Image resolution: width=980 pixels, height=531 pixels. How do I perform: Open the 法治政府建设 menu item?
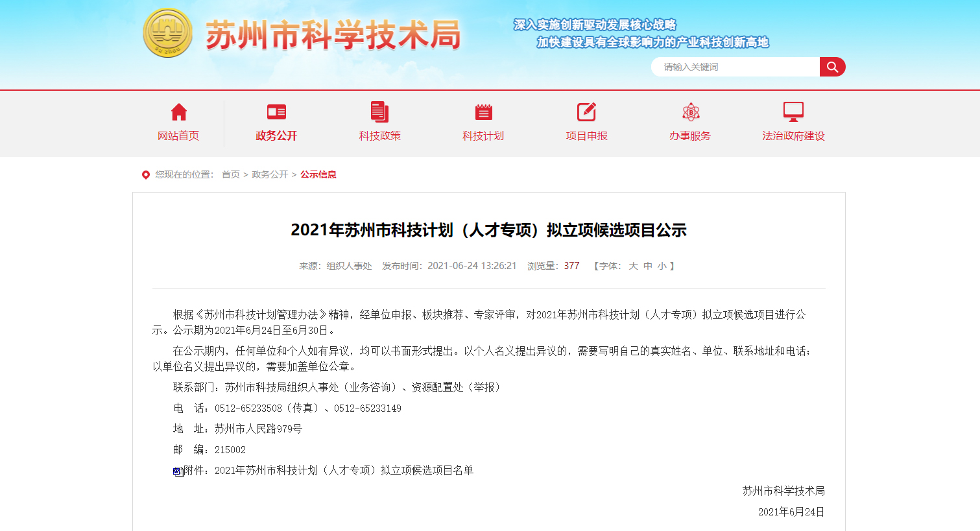pos(793,136)
